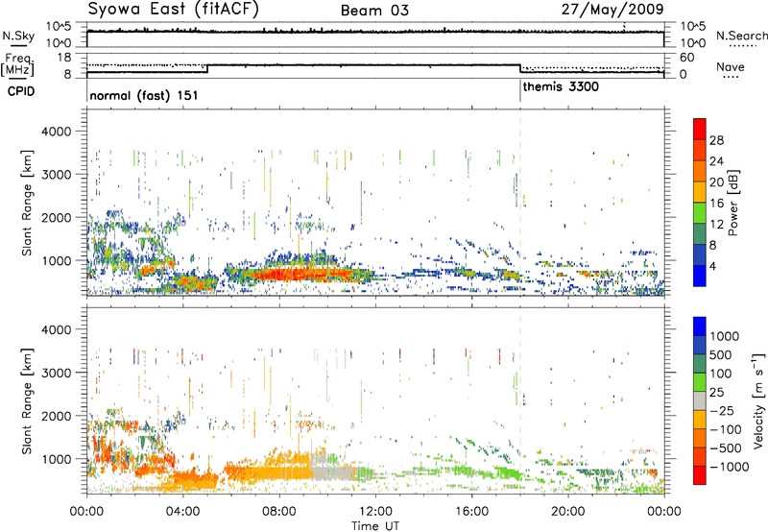Click the 20:00 time tick label
Viewport: 768px width, 532px height.
568,512
